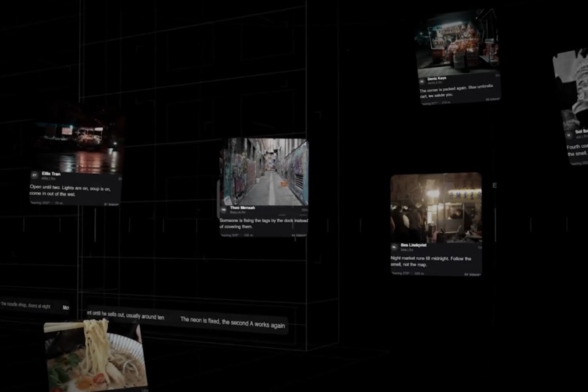The image size is (588, 392).
Task: Select the handle under Ellis Tran's name
Action: pos(48,179)
